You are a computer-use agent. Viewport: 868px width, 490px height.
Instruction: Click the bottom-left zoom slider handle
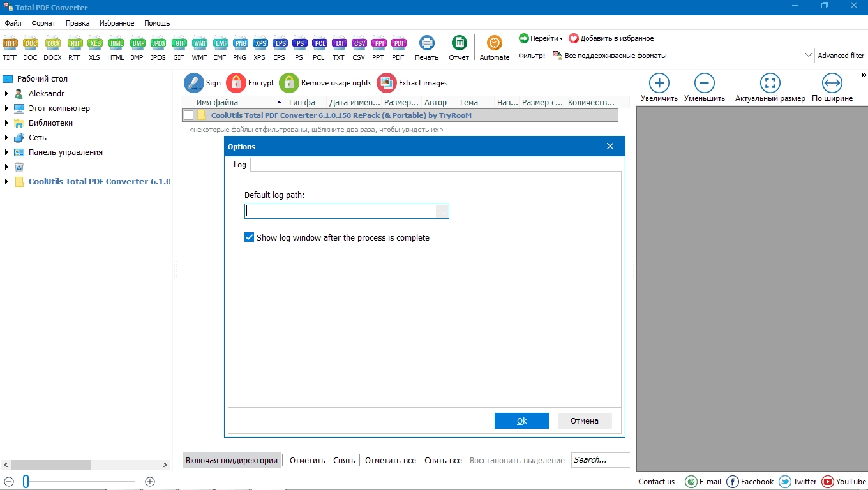point(26,482)
